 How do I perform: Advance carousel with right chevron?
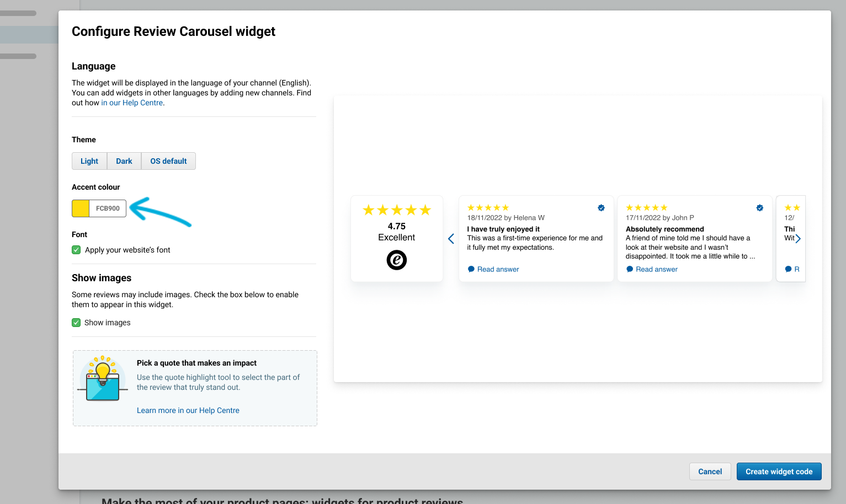(x=798, y=239)
